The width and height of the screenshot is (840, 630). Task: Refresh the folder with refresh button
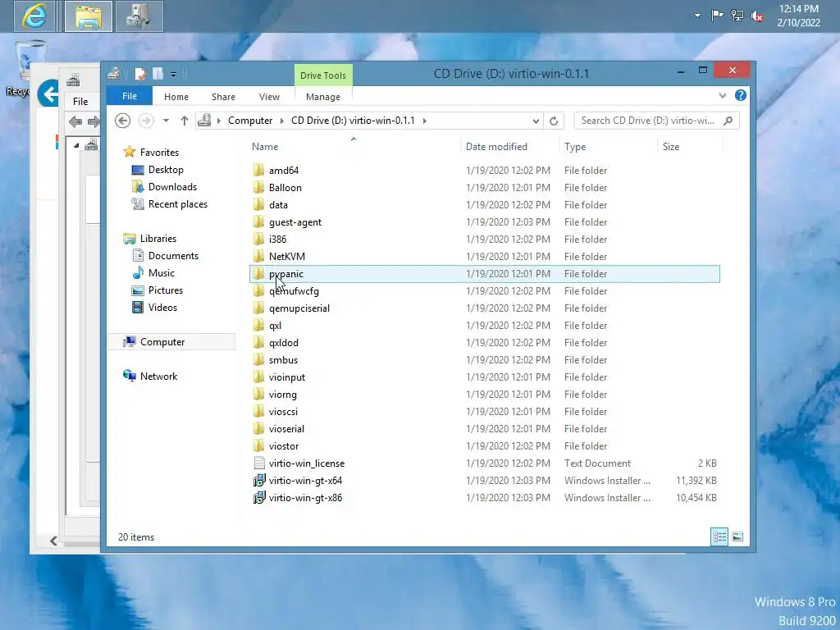click(x=554, y=121)
